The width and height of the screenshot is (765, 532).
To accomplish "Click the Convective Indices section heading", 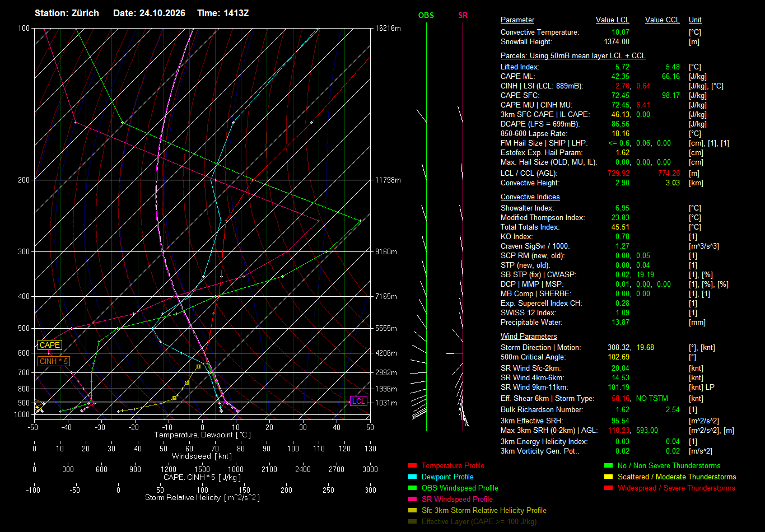I will 530,197.
